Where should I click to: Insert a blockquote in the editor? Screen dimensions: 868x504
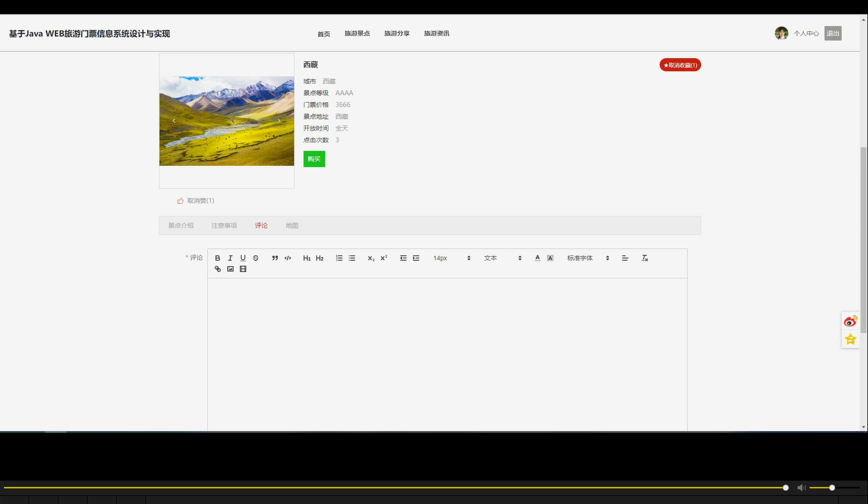point(275,258)
